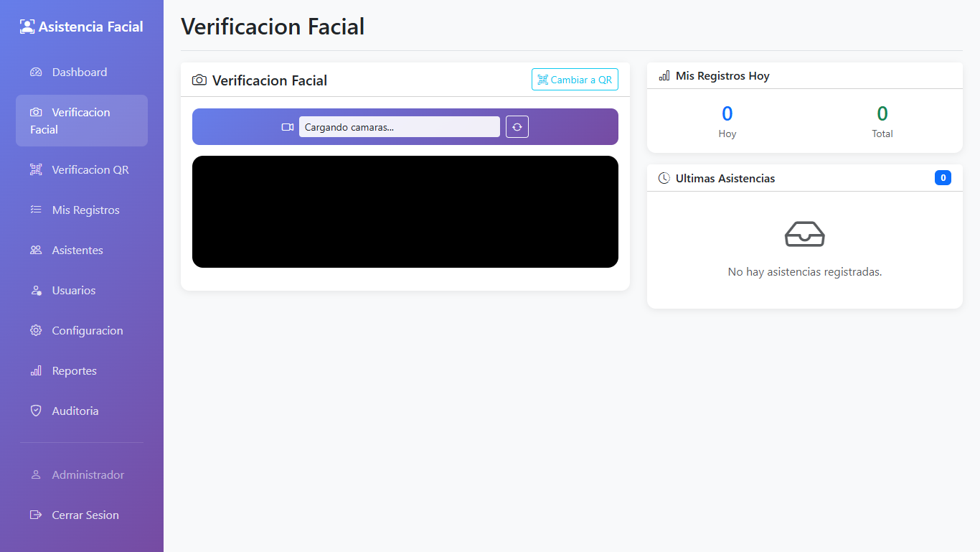980x552 pixels.
Task: Go to Usuarios section
Action: [73, 291]
